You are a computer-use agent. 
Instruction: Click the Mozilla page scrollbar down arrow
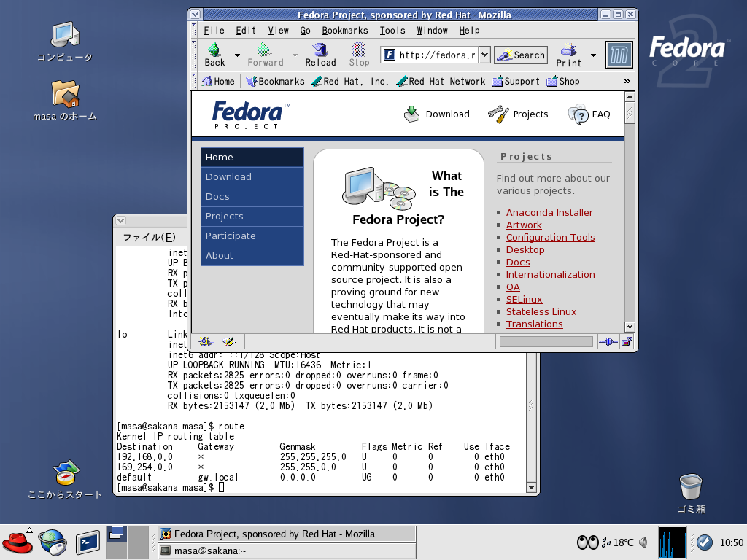630,327
